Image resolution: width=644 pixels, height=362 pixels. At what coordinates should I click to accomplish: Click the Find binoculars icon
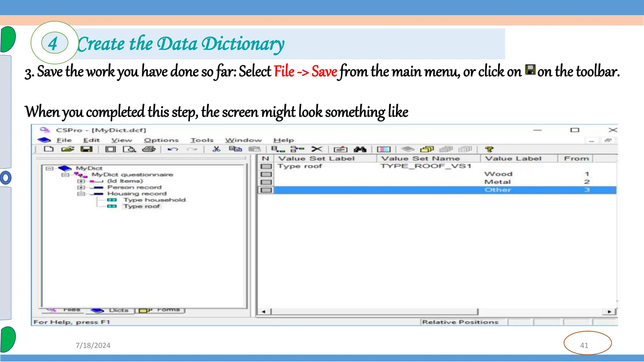360,149
